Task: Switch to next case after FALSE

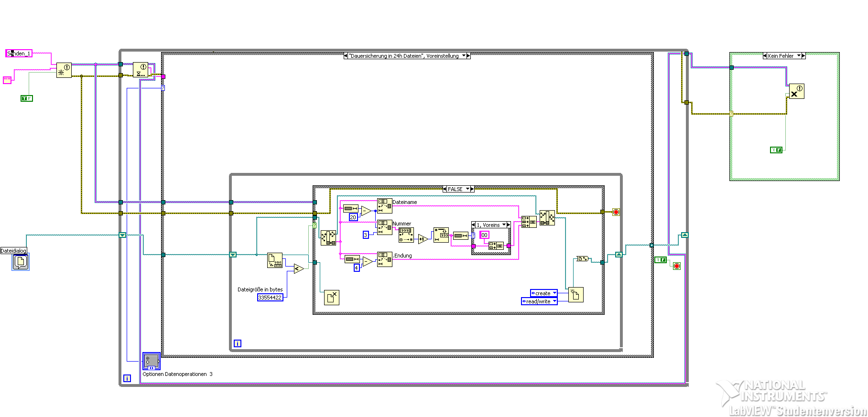Action: pos(472,189)
